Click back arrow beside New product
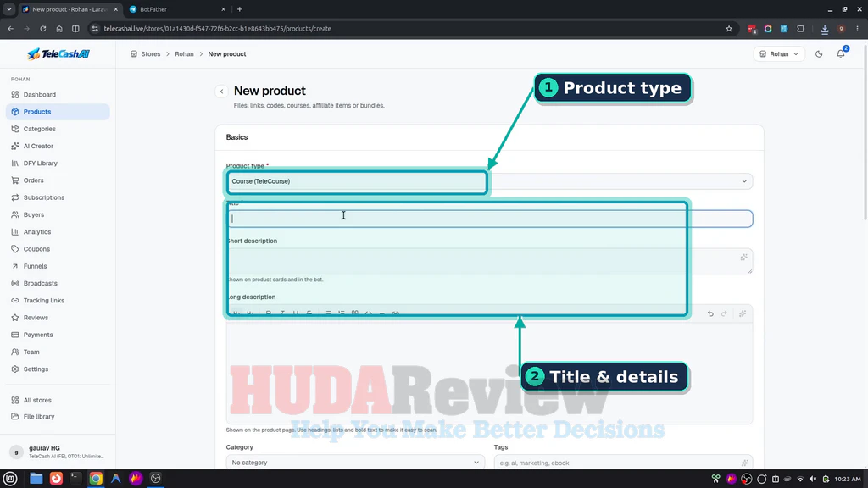868x488 pixels. [x=221, y=91]
